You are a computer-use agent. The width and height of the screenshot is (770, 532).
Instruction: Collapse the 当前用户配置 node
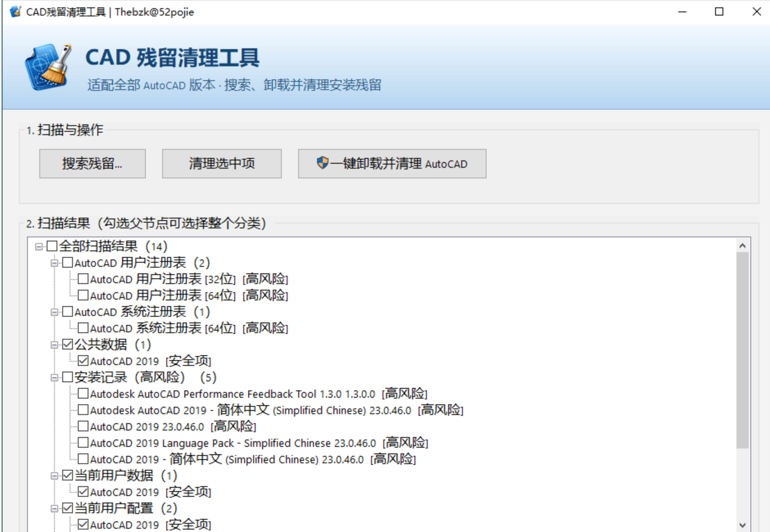pyautogui.click(x=54, y=509)
